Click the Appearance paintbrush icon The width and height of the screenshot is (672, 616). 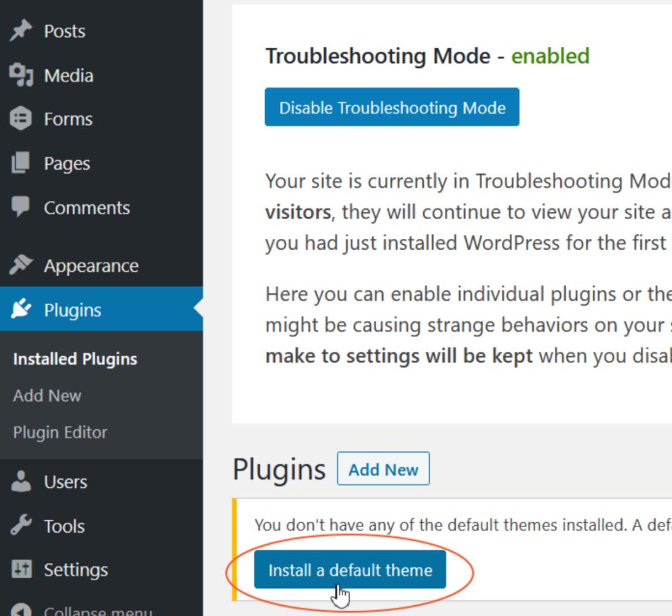[22, 266]
